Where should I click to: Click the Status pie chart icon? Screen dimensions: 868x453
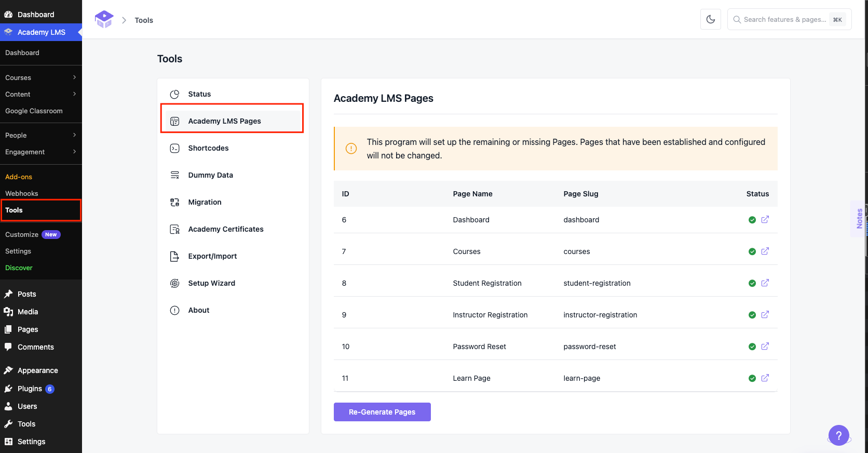[x=175, y=94]
